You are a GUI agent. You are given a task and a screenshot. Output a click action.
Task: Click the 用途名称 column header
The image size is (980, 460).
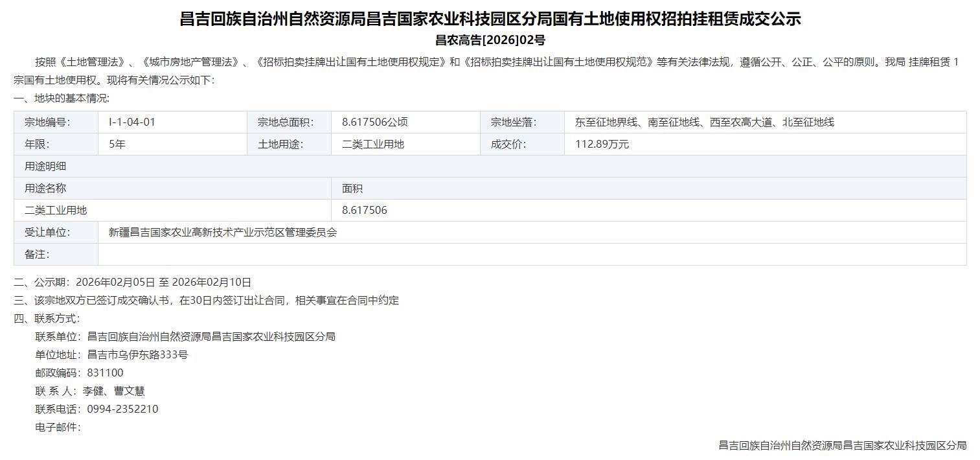(x=45, y=188)
